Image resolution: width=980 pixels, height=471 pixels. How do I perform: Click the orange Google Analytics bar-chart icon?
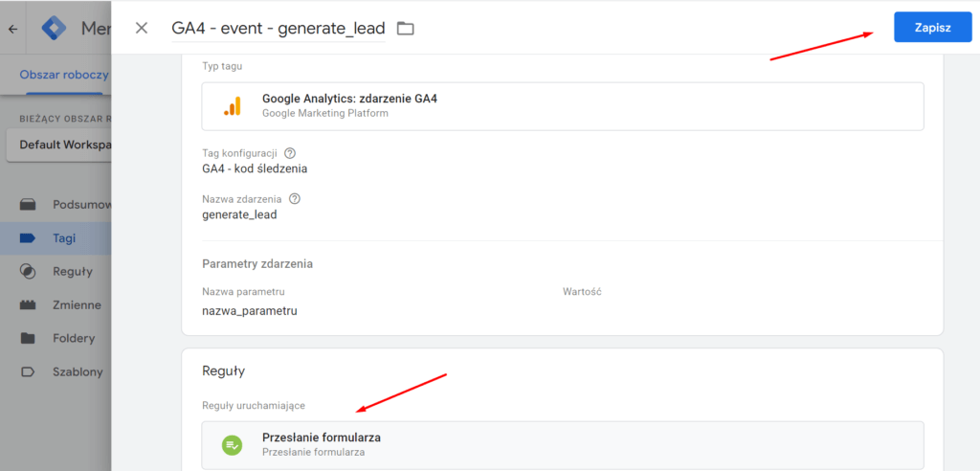tap(232, 106)
